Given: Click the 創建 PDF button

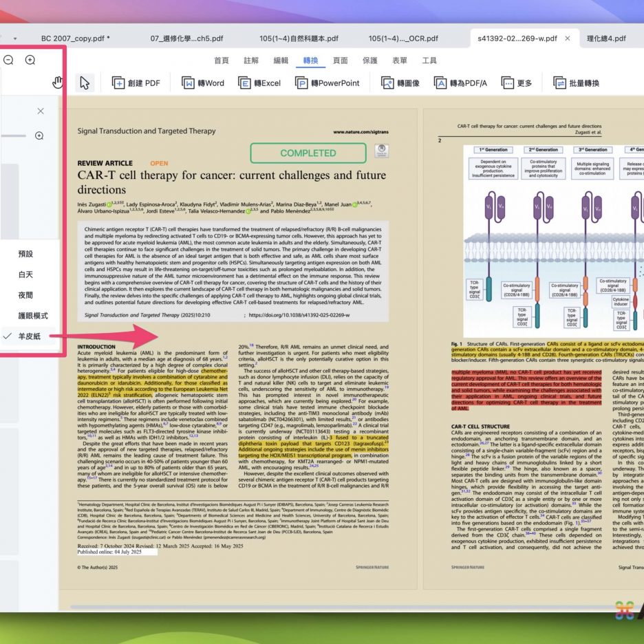Looking at the screenshot, I should (136, 83).
